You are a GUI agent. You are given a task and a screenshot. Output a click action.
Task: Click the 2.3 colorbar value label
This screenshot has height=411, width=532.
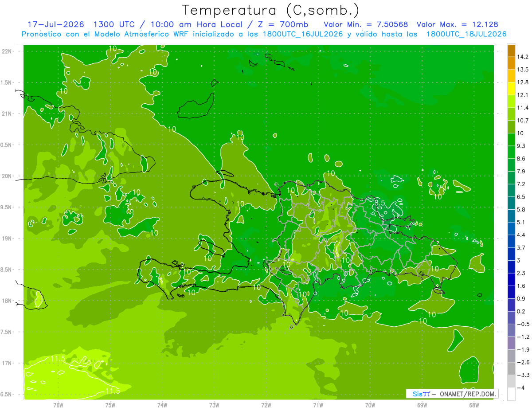click(x=521, y=273)
